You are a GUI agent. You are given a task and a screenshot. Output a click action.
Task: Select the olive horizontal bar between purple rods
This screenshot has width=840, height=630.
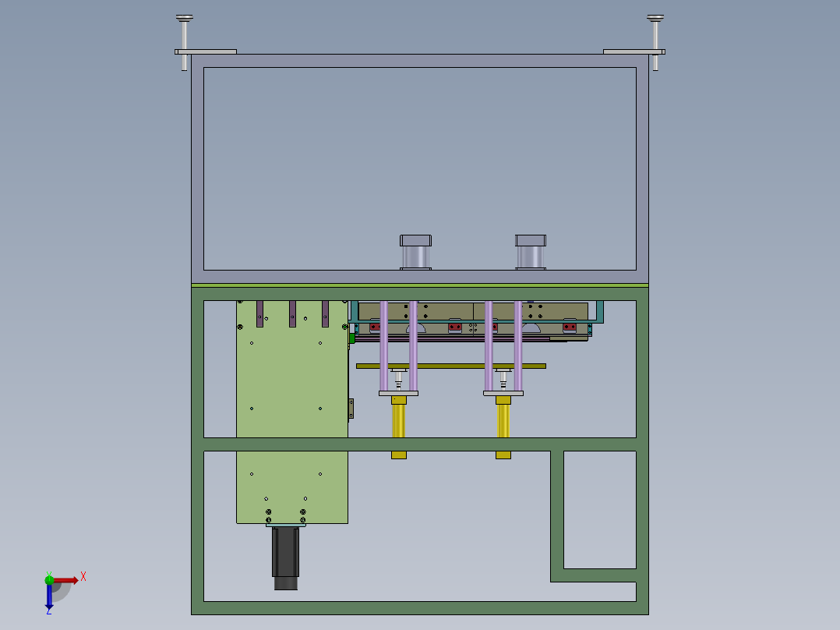click(451, 366)
